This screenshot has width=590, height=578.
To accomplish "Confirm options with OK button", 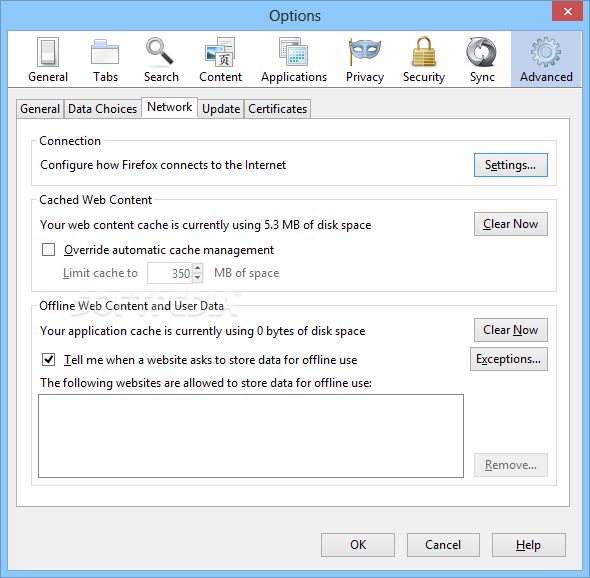I will (x=358, y=545).
